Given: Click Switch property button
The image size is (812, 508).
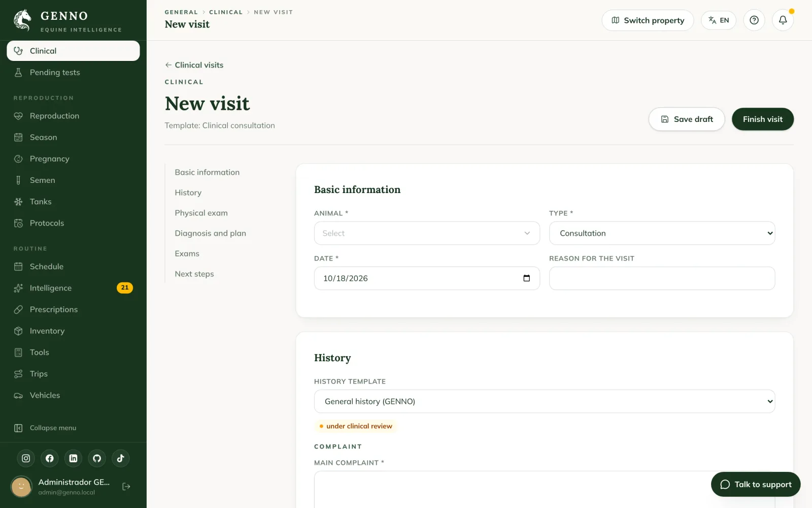Looking at the screenshot, I should (x=648, y=20).
